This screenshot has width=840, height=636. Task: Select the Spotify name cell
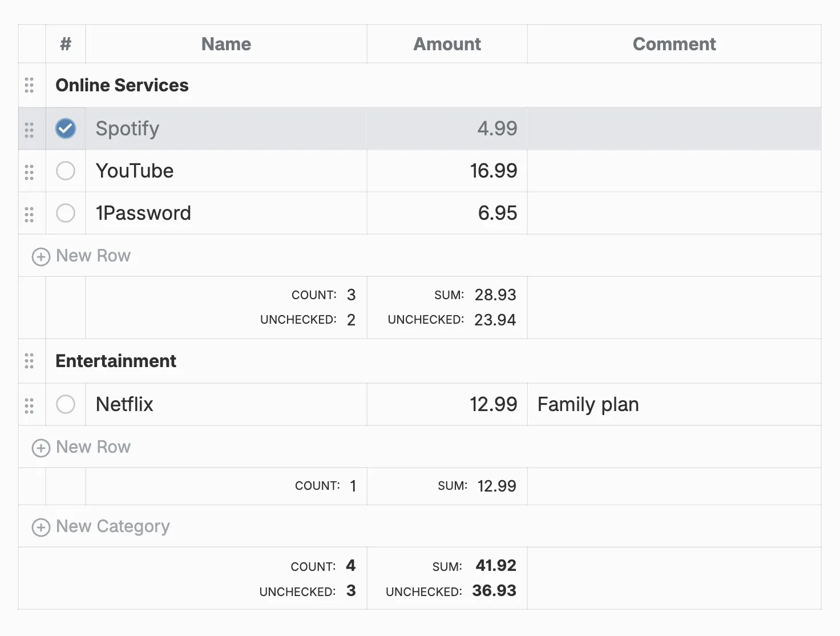pyautogui.click(x=226, y=128)
